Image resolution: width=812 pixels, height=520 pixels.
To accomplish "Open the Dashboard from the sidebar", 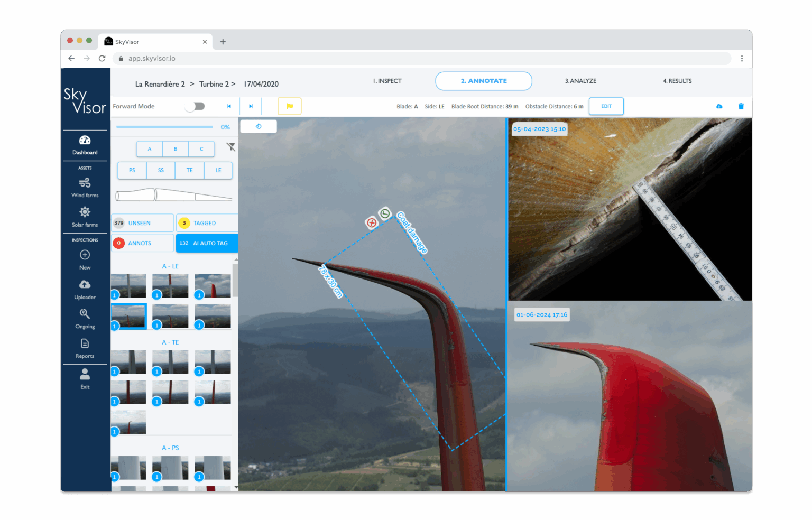I will [85, 145].
